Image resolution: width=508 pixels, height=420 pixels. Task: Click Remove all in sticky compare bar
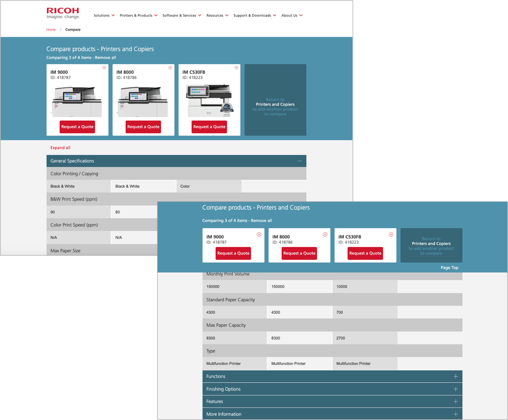tap(261, 221)
